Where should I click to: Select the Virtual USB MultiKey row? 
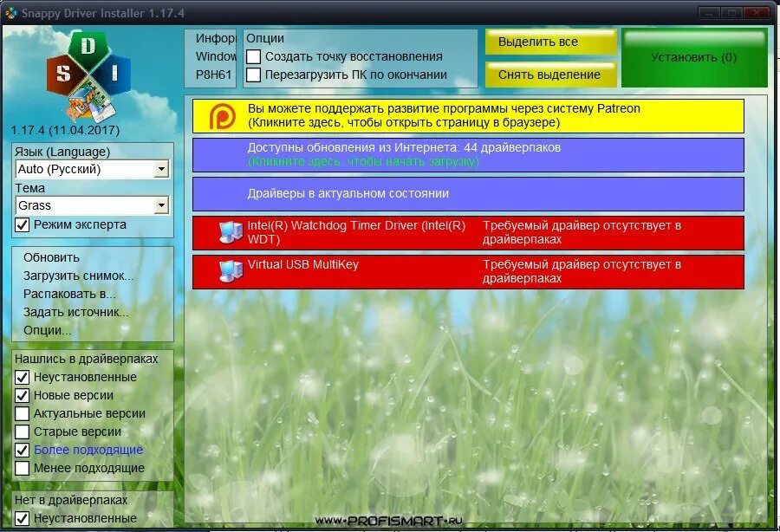(x=469, y=272)
